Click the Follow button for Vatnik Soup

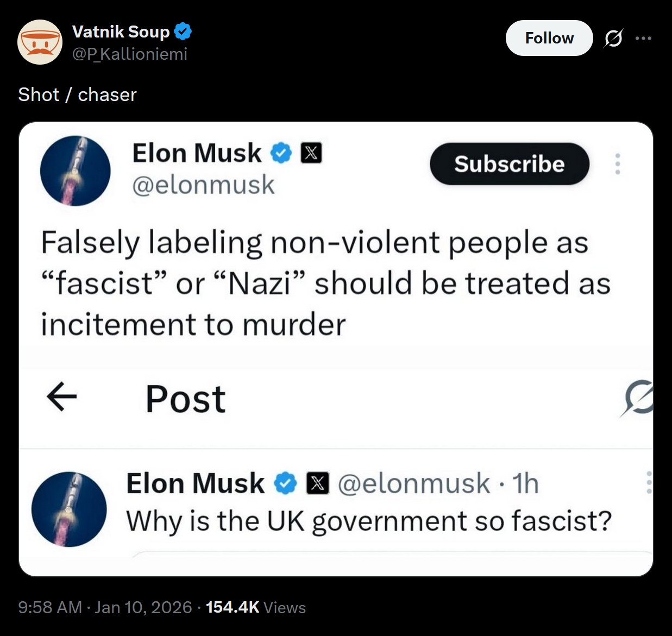549,38
